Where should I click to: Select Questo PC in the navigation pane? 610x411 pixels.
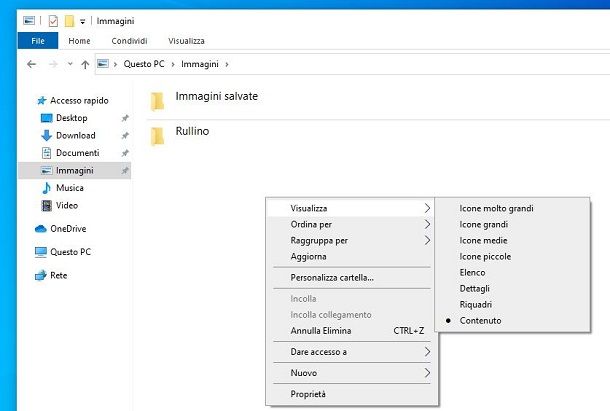70,252
